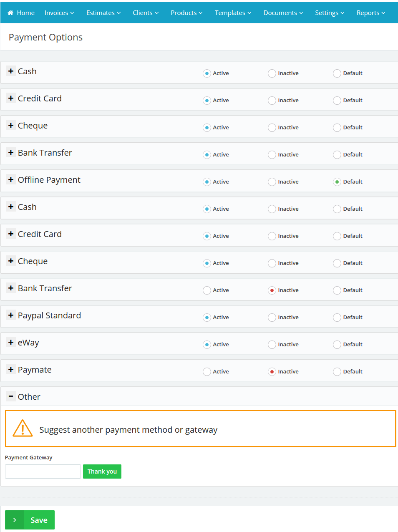Collapse the Other section minus icon
The image size is (398, 532).
pos(11,396)
